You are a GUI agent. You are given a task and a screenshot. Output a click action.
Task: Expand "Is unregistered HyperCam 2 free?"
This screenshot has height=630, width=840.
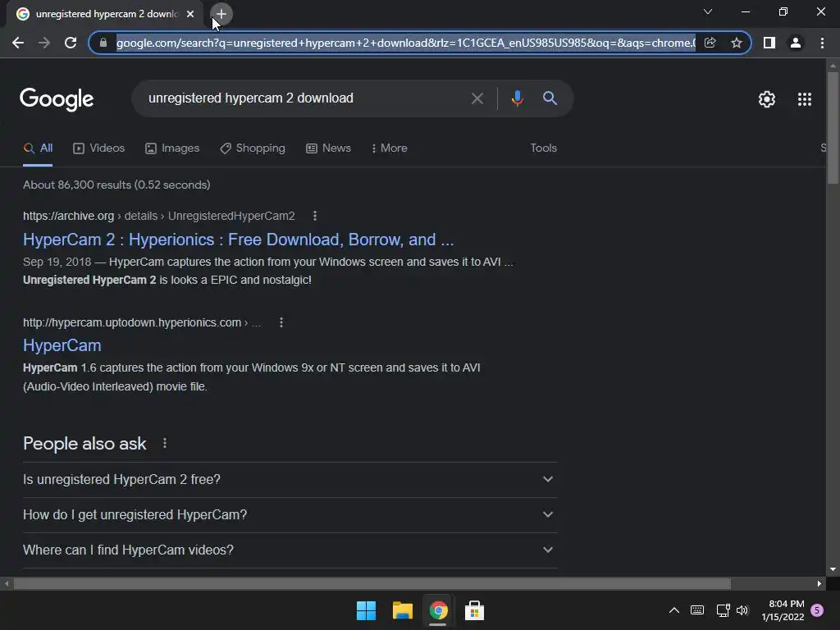tap(290, 479)
